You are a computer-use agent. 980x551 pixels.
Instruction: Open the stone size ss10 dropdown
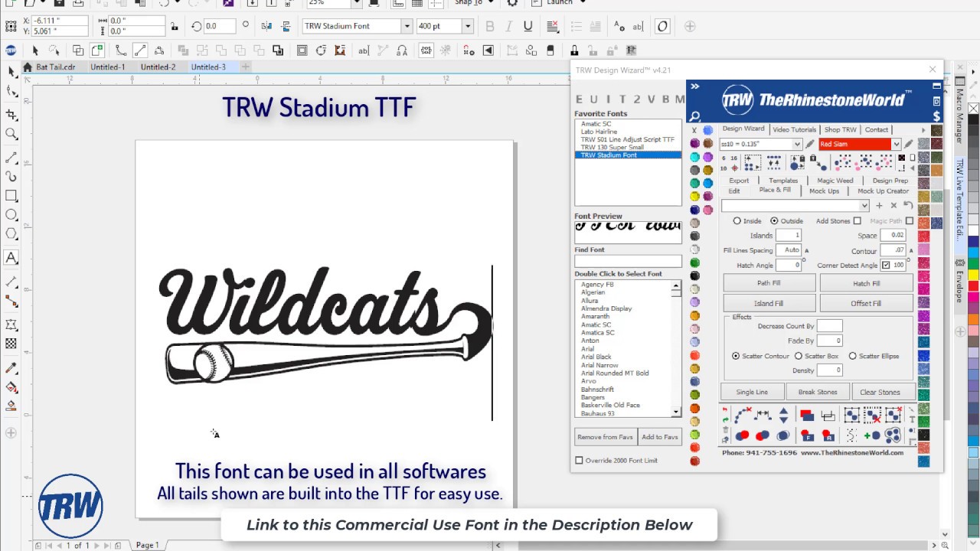coord(796,144)
